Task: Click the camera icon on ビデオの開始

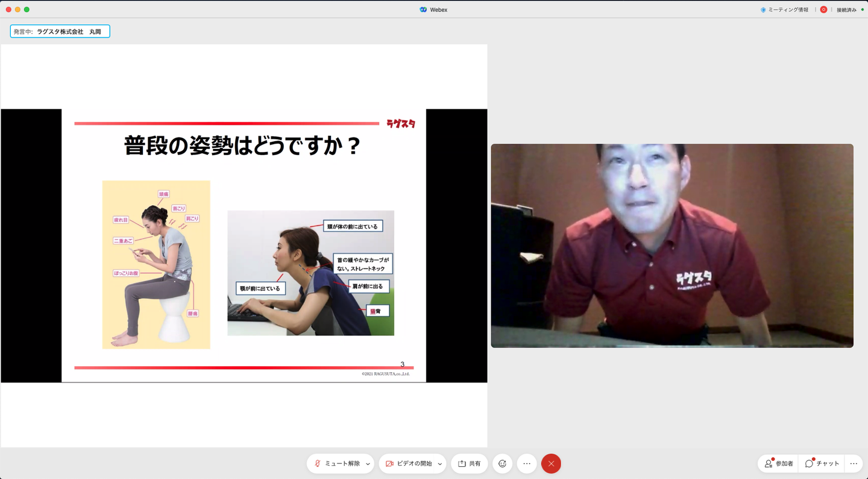Action: point(389,463)
